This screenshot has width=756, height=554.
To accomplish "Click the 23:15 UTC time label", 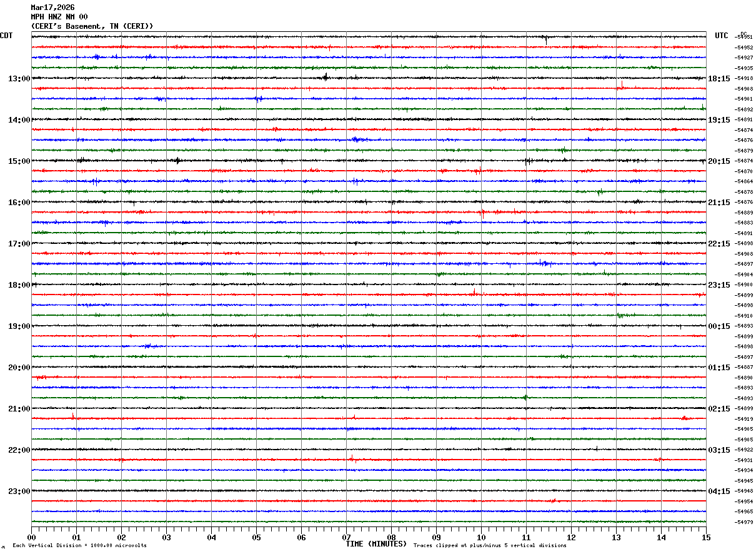I will (x=719, y=285).
